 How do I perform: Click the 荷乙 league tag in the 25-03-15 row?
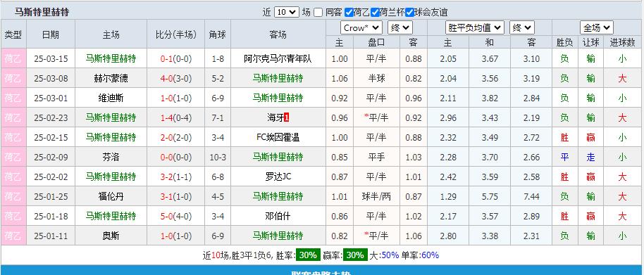coord(13,58)
